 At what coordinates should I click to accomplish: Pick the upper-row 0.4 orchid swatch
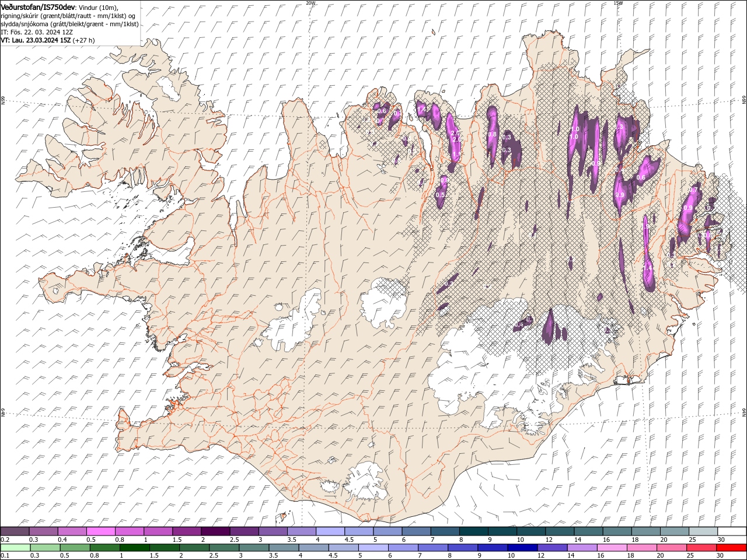[x=72, y=531]
